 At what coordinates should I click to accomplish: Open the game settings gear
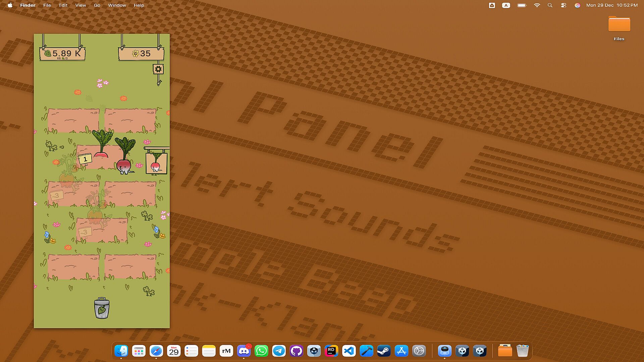158,69
